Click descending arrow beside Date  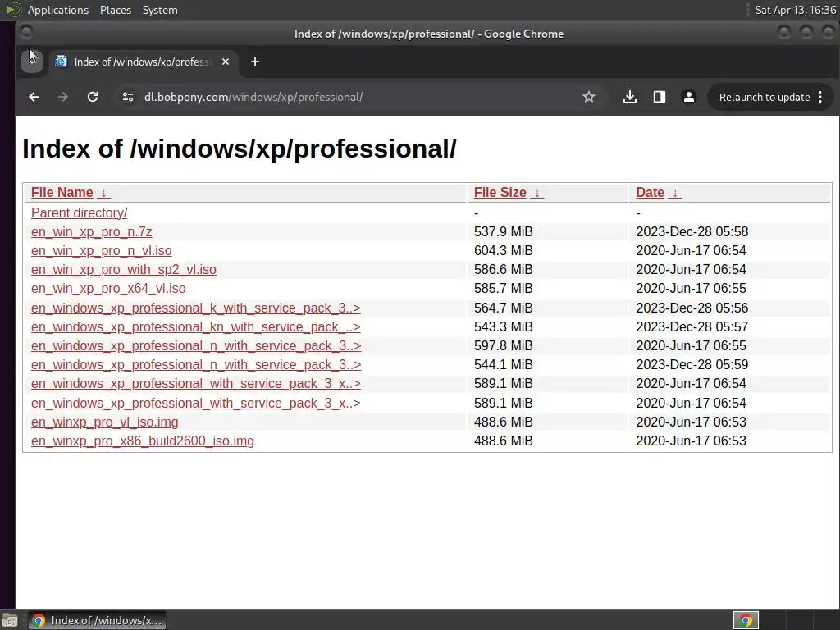(675, 193)
